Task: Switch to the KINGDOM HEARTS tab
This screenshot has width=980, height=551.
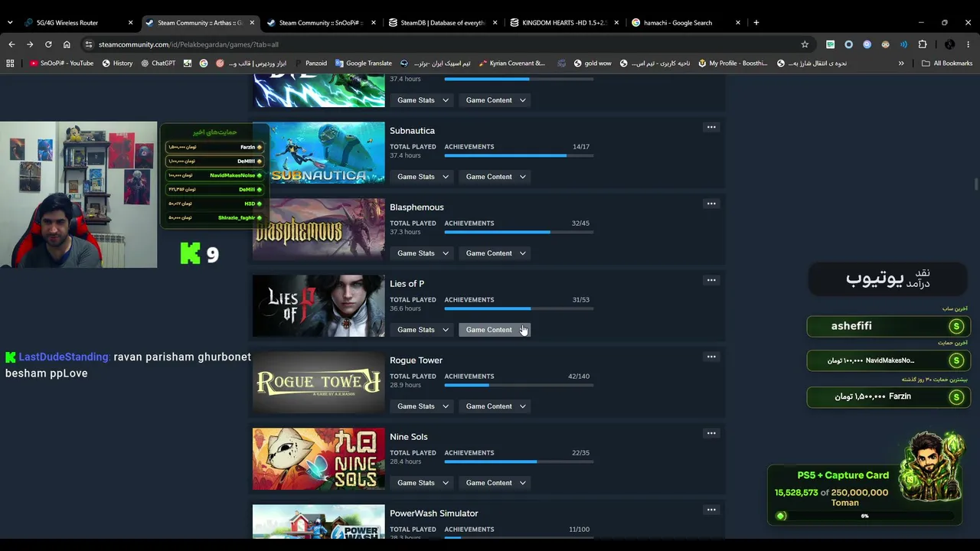Action: 563,23
